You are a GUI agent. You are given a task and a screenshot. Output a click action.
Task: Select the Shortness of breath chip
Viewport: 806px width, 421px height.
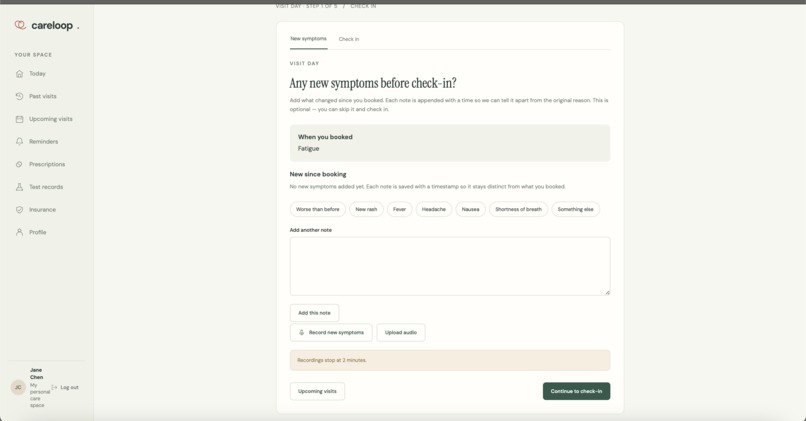(x=518, y=209)
